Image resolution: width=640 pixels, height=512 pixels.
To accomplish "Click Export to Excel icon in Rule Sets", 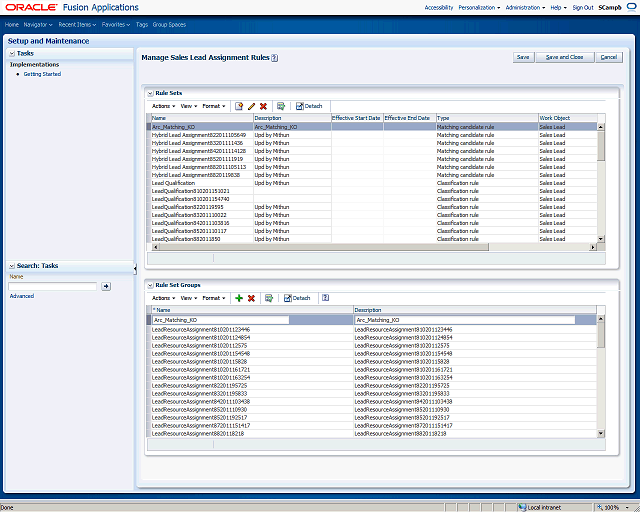I will tap(281, 106).
